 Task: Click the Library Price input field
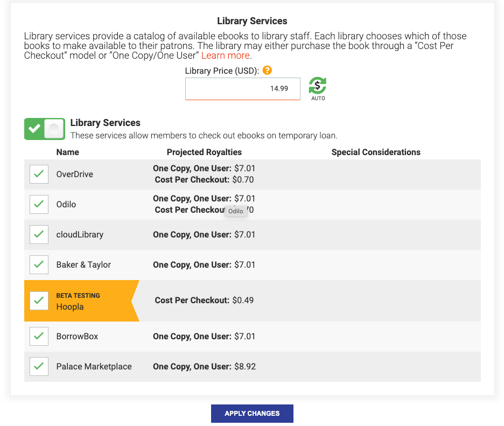242,89
